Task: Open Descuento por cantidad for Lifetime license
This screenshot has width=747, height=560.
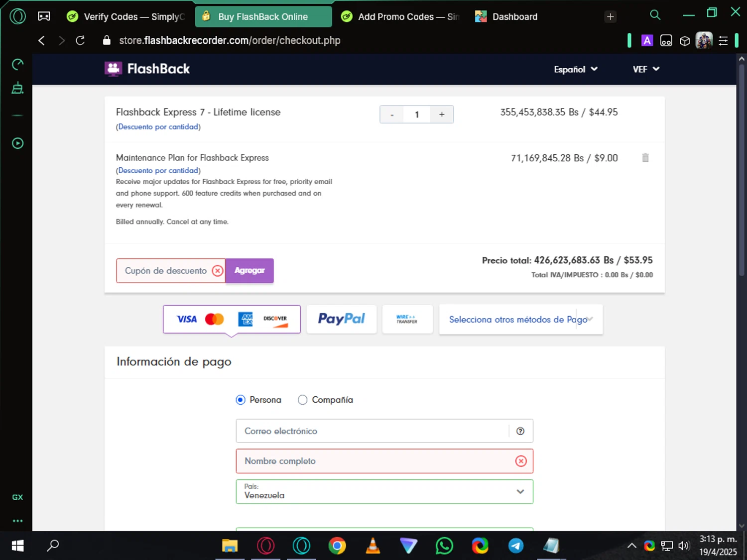Action: pyautogui.click(x=158, y=126)
